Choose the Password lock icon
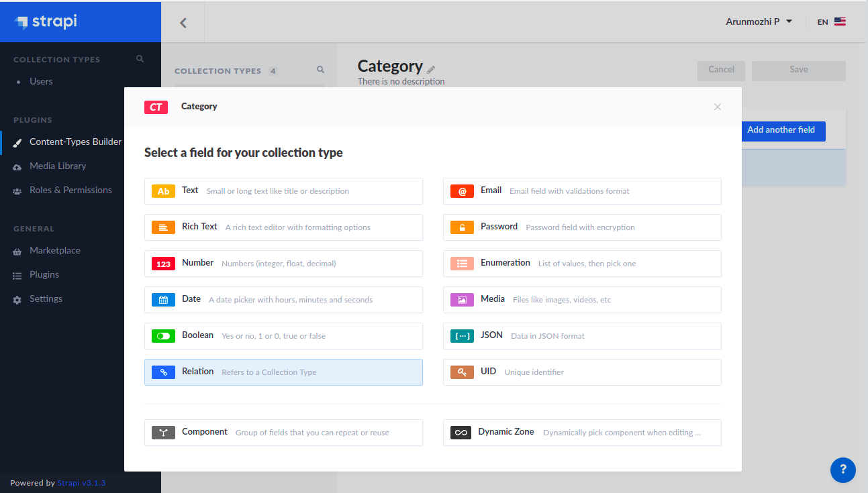 pos(462,227)
